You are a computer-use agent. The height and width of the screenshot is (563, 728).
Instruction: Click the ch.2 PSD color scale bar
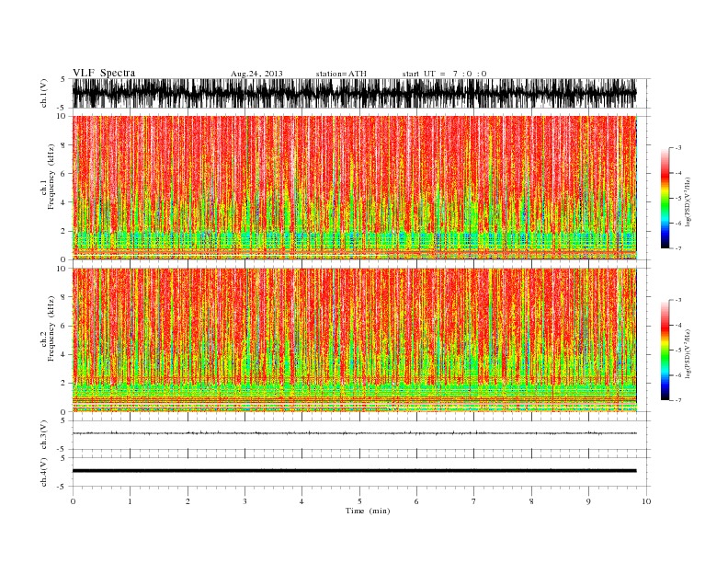pos(665,350)
